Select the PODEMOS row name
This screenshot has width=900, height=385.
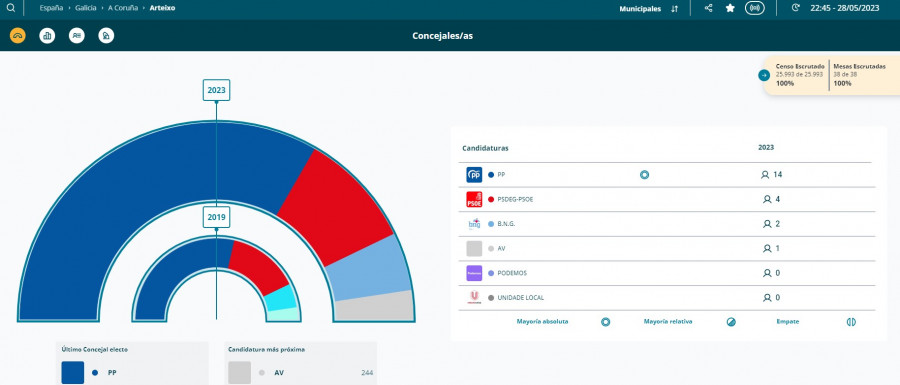(x=512, y=273)
